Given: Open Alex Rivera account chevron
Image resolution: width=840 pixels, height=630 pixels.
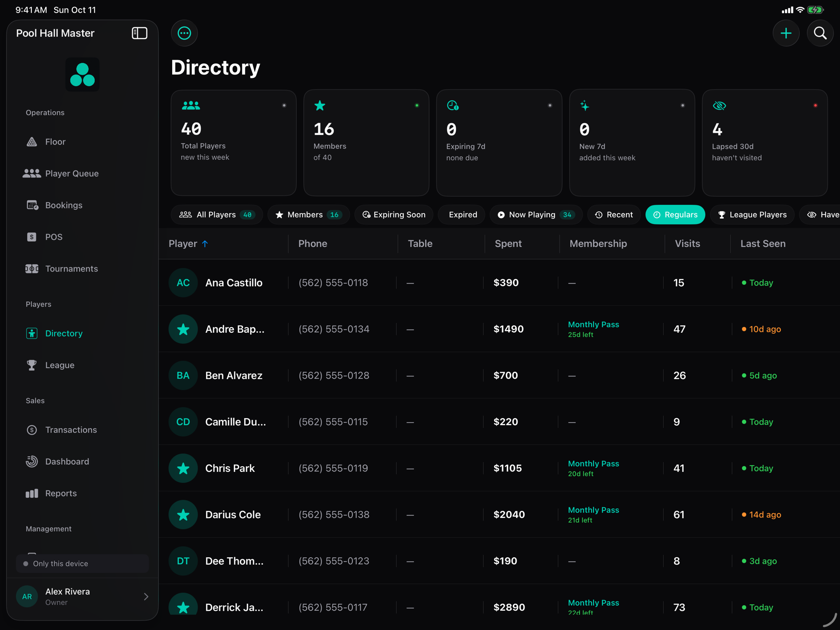Looking at the screenshot, I should coord(146,597).
